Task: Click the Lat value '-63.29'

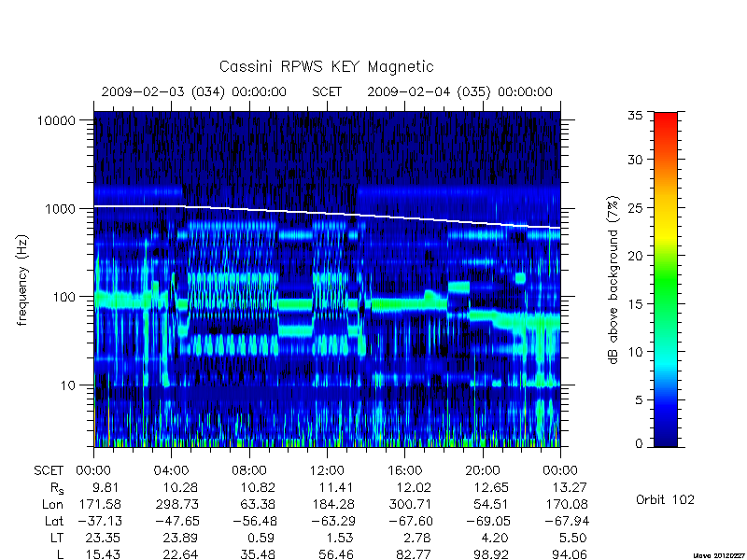Action: coord(333,521)
